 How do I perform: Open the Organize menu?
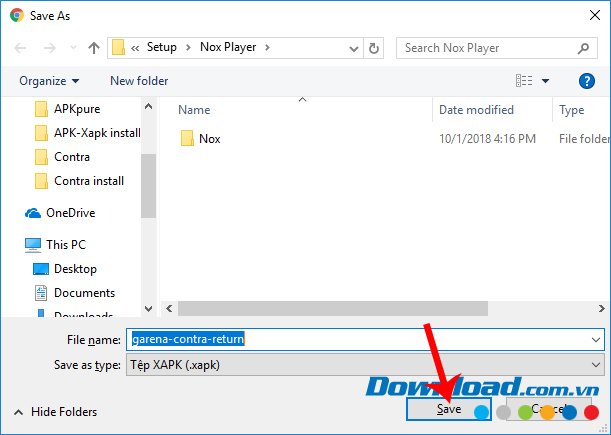49,81
